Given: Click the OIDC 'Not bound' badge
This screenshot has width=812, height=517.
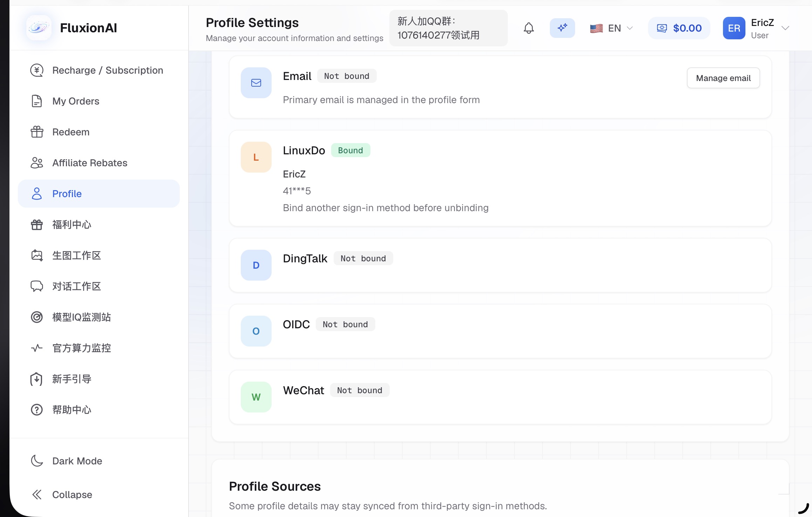Looking at the screenshot, I should (345, 324).
